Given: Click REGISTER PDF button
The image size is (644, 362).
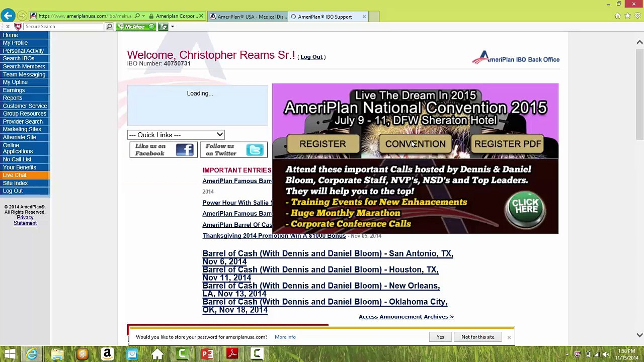Looking at the screenshot, I should (508, 144).
